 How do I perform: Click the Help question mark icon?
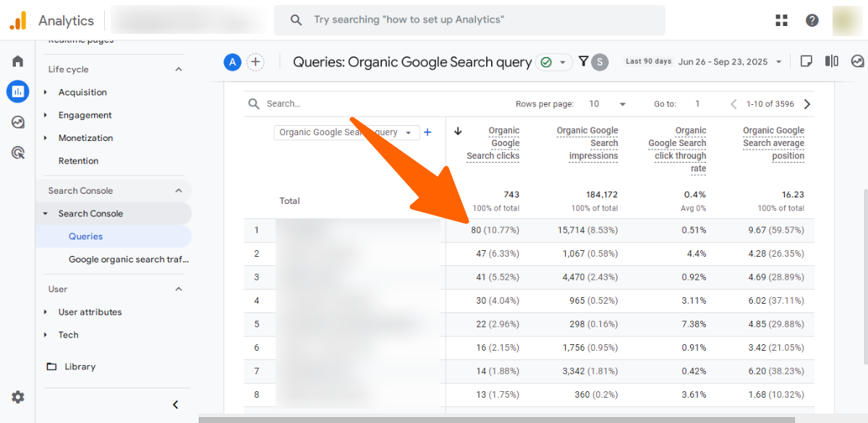[812, 20]
